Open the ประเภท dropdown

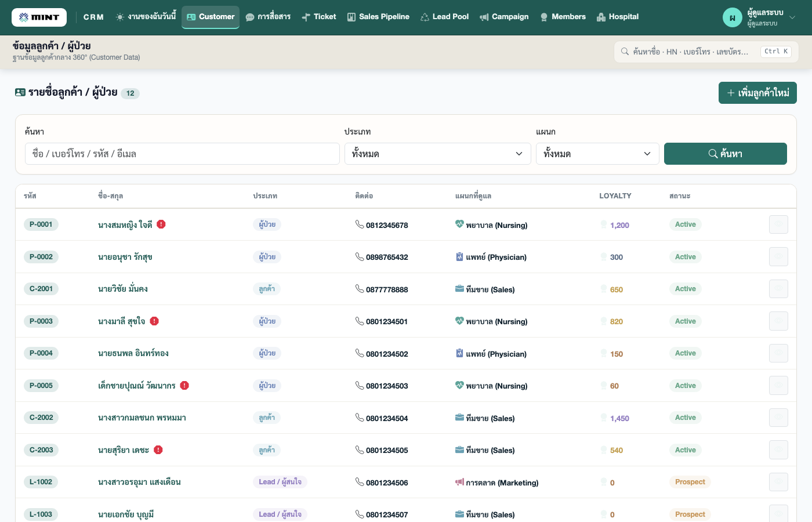pyautogui.click(x=438, y=154)
